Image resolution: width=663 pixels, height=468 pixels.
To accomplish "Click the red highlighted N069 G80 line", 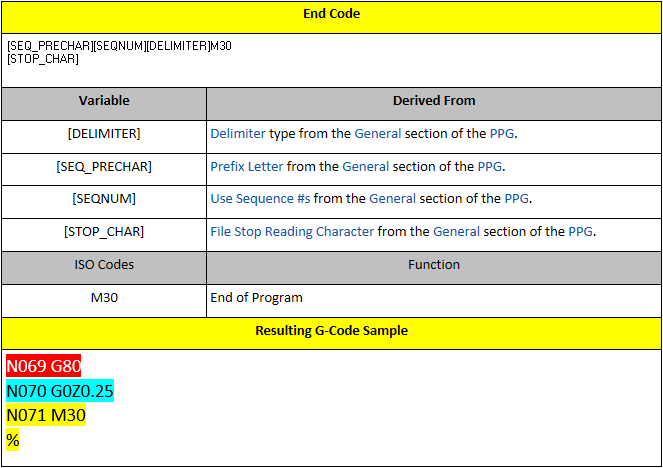I will pos(44,366).
